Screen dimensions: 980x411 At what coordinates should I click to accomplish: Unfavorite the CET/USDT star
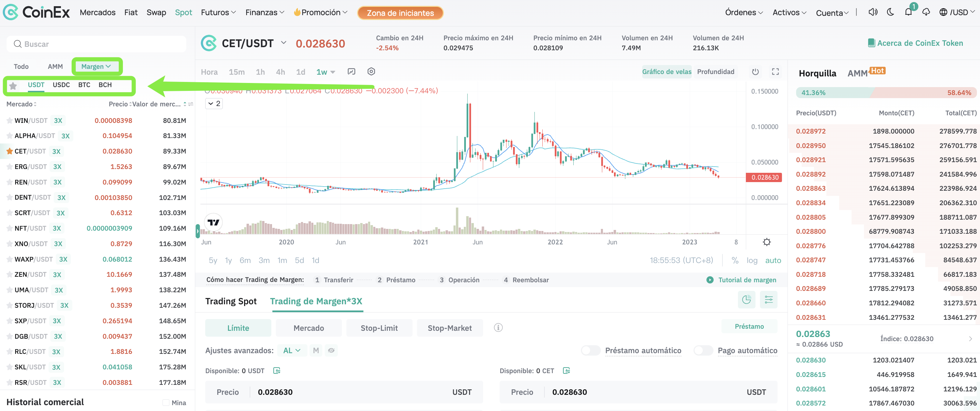10,151
